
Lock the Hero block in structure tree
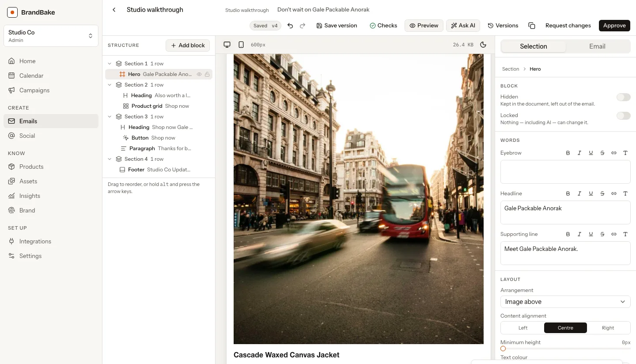tap(207, 74)
